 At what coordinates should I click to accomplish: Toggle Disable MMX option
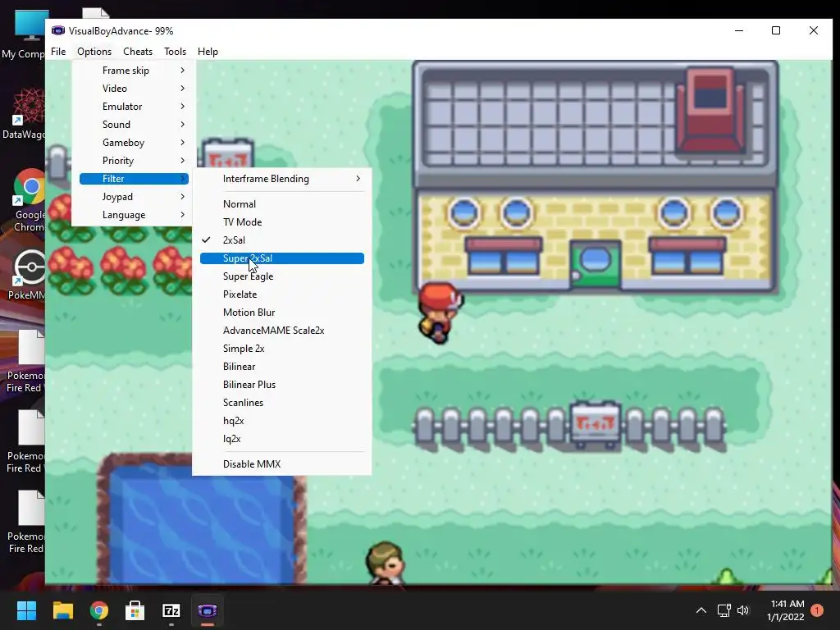point(282,464)
